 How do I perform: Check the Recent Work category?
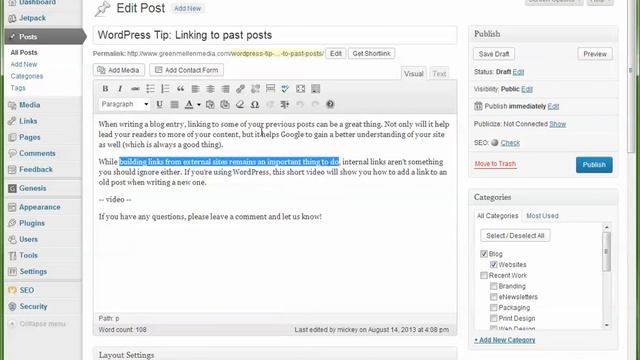point(484,276)
